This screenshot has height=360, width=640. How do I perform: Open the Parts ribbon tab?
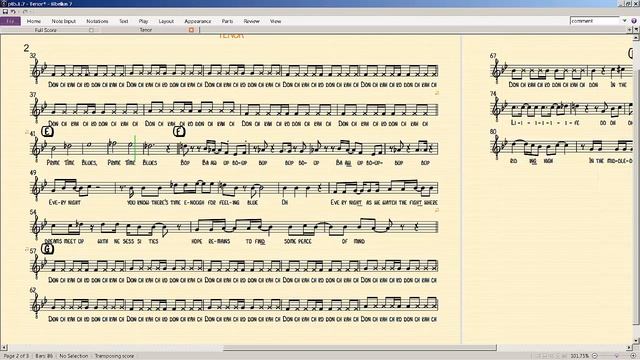[x=227, y=21]
